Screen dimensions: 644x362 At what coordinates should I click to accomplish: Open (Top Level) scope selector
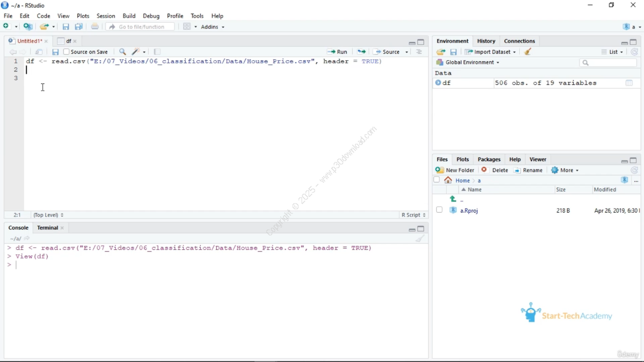[48, 215]
